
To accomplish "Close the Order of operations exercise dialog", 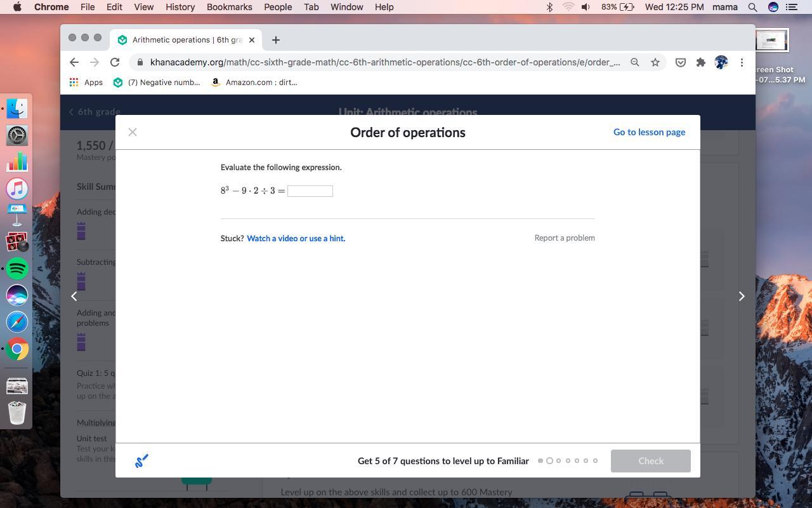I will click(133, 132).
